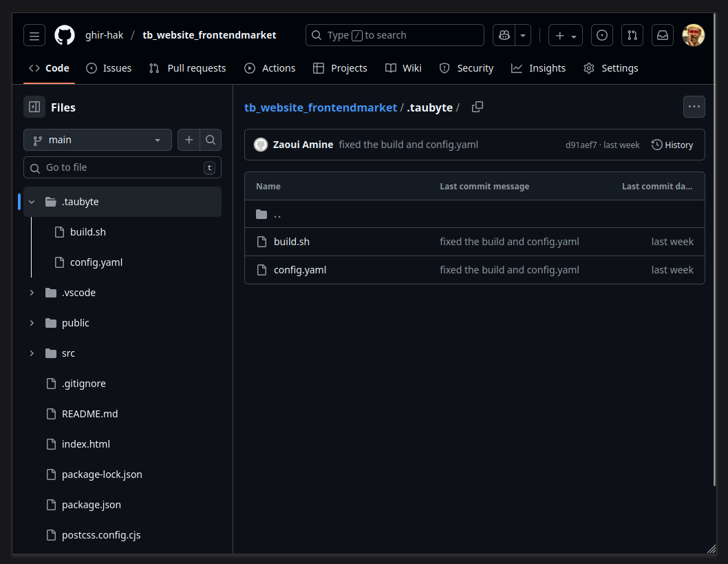
Task: Collapse the .taubyte folder tree
Action: [x=32, y=202]
